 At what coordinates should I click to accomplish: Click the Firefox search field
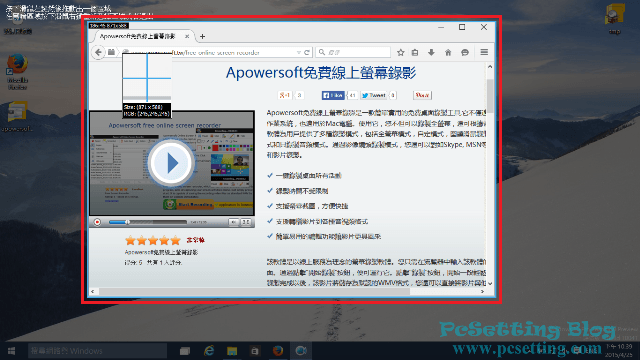click(x=353, y=52)
